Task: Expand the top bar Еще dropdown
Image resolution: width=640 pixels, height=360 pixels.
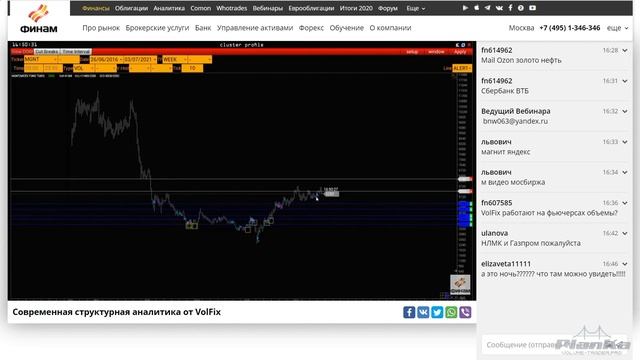Action: click(x=416, y=8)
